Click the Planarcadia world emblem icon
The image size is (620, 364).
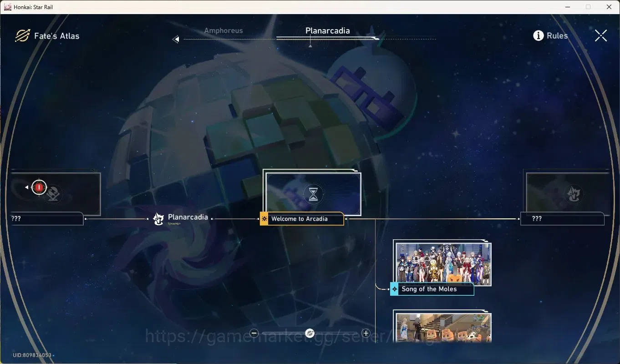[x=158, y=219]
